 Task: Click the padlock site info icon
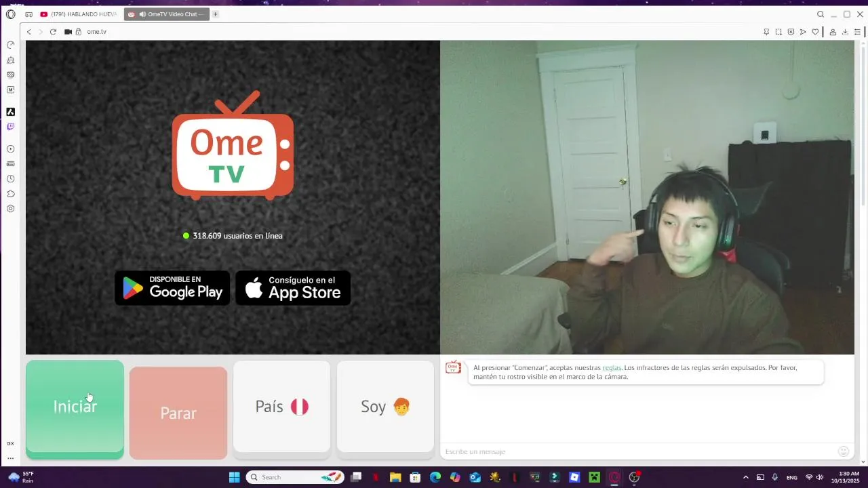79,32
